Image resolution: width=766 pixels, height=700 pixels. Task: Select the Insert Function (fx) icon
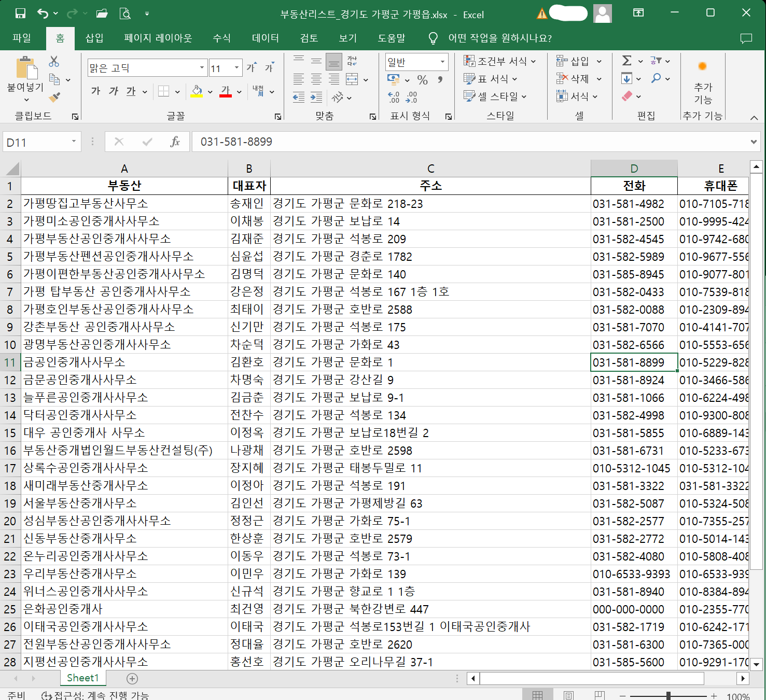[176, 142]
